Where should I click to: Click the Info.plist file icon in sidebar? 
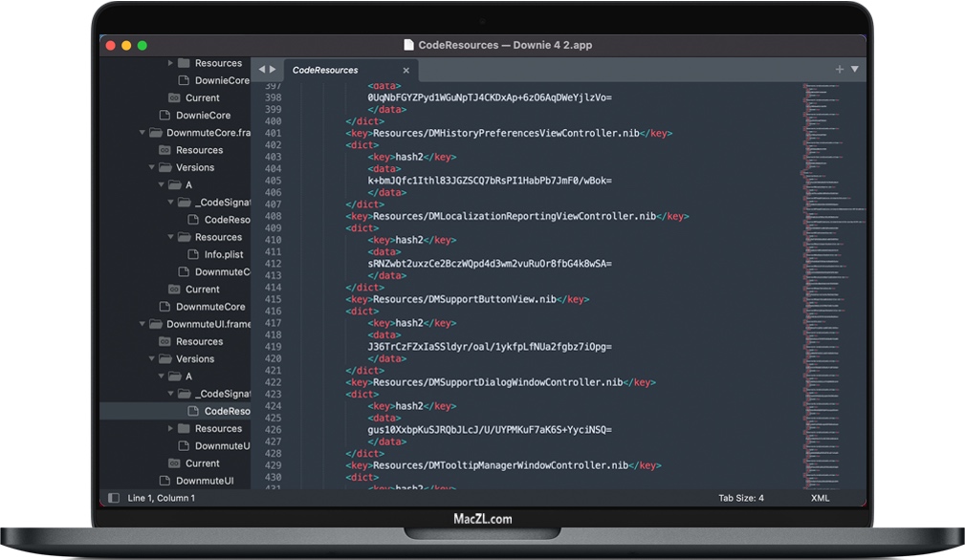click(193, 254)
